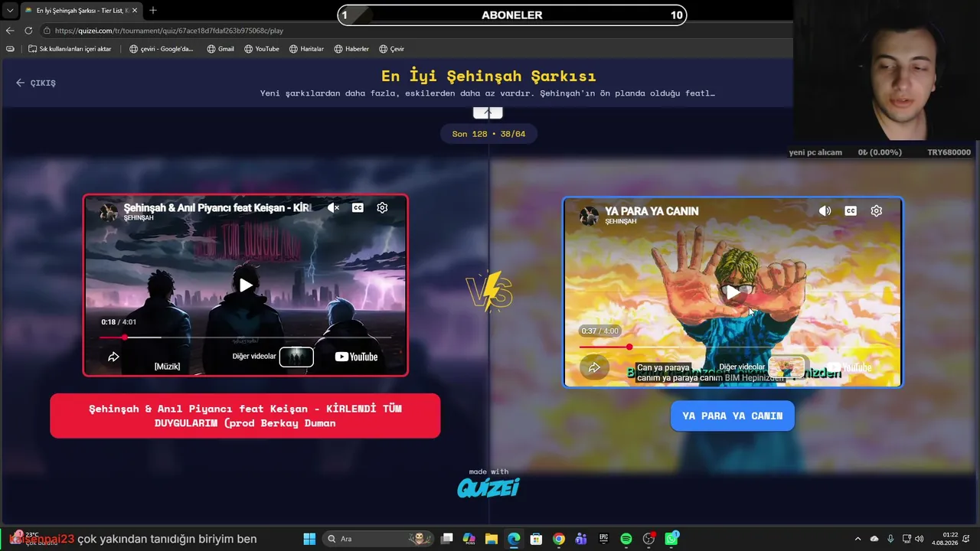Open a new browser tab

tap(153, 11)
